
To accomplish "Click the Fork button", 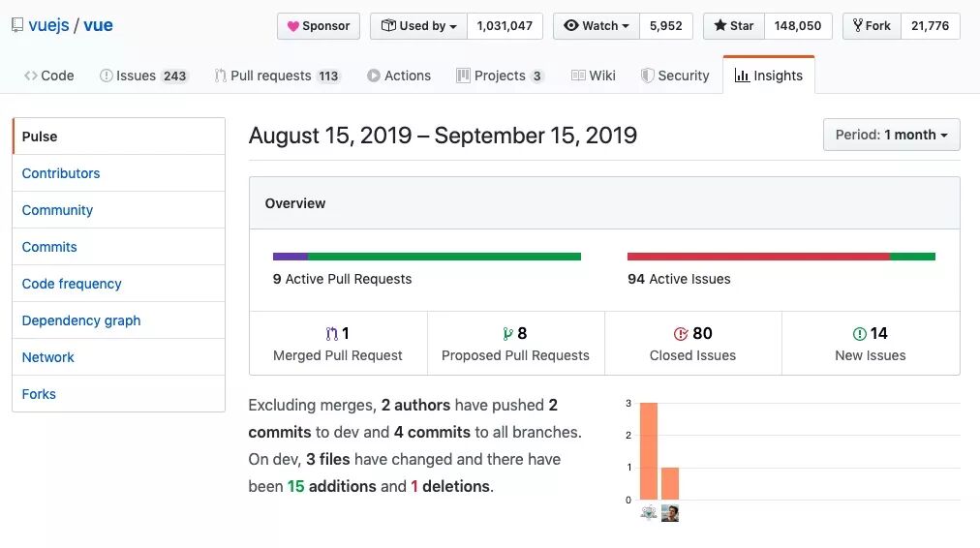I will coord(872,25).
